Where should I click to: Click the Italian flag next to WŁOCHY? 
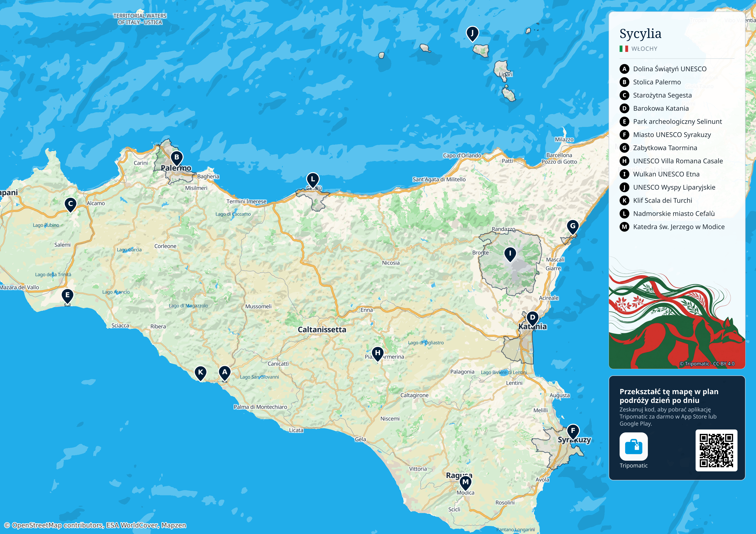[x=624, y=49]
